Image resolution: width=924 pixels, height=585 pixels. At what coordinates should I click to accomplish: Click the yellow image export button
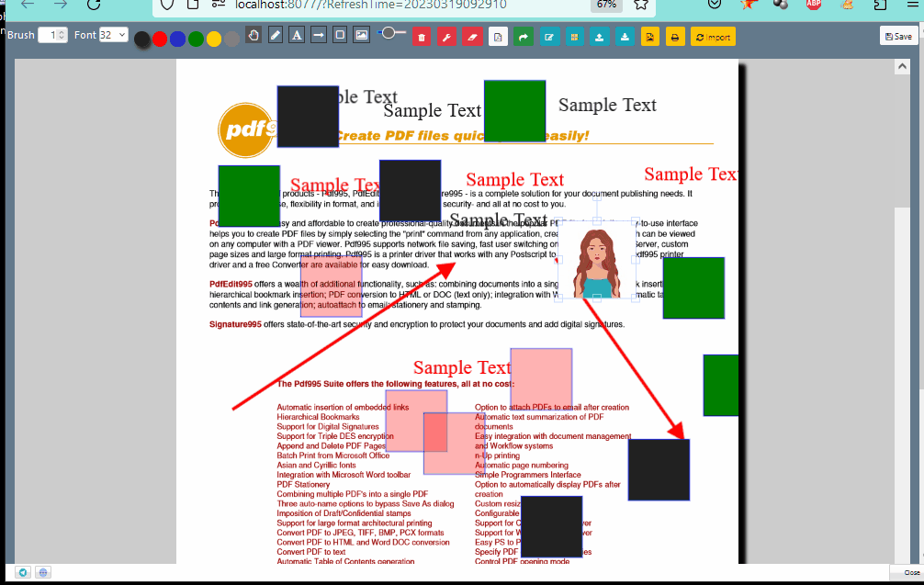pyautogui.click(x=650, y=37)
